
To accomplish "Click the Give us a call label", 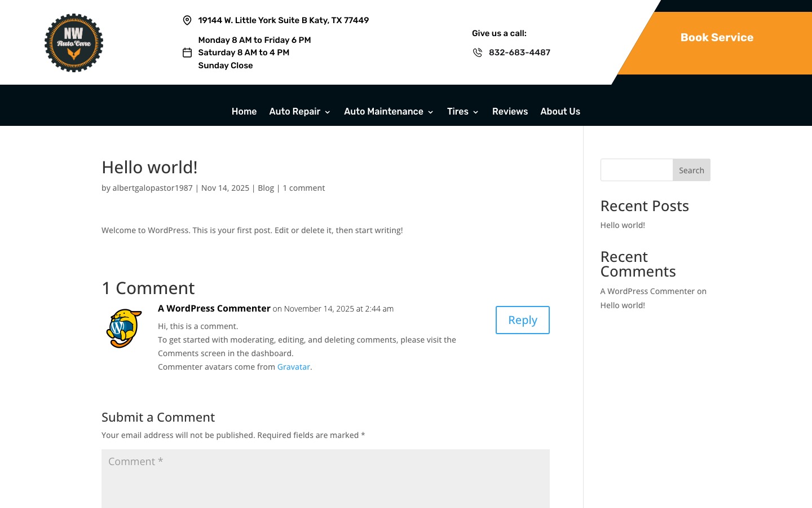I will click(499, 33).
